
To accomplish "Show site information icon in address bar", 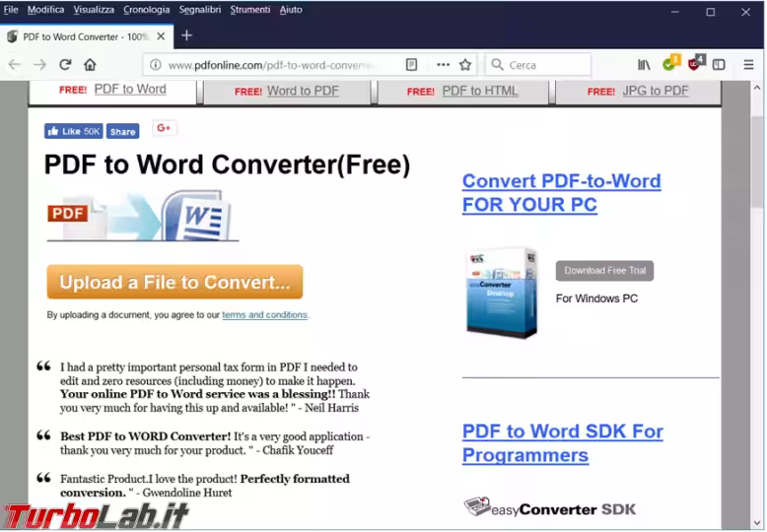I will click(156, 65).
